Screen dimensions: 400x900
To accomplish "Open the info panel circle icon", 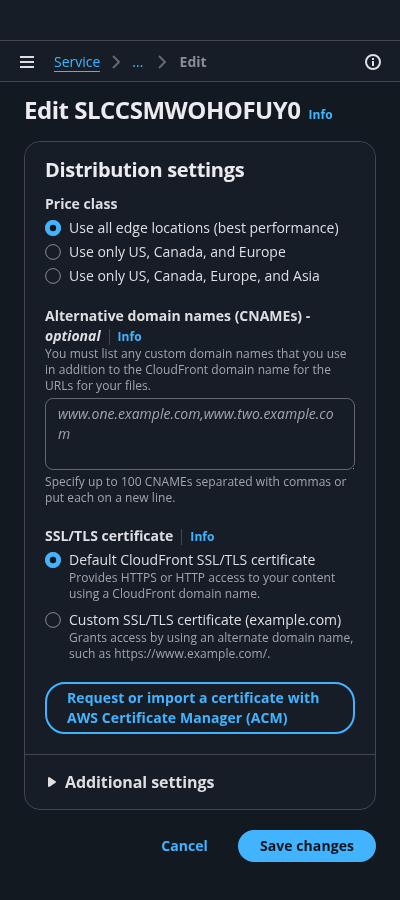I will coord(373,62).
